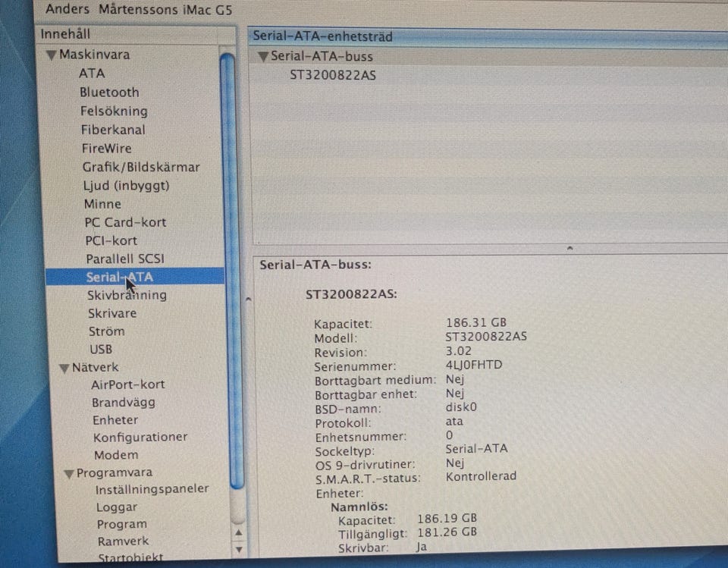Click the volume Kapacitet value 186.19 GB
Viewport: 728px width, 568px height.
pyautogui.click(x=447, y=518)
